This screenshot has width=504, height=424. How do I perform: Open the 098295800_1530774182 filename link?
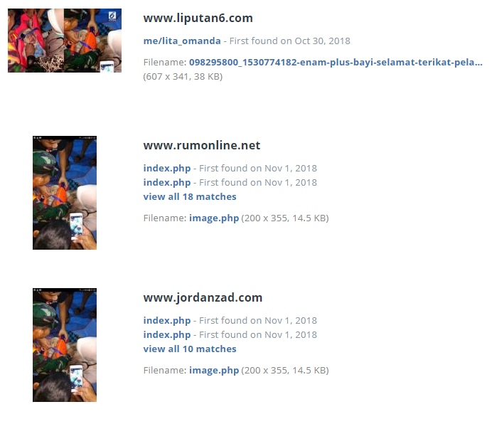coord(336,62)
